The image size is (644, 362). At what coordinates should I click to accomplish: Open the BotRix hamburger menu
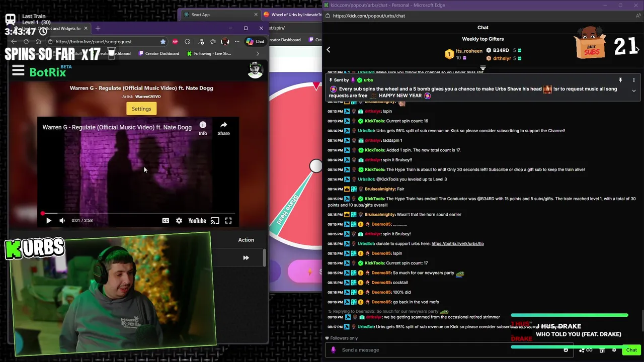(18, 71)
